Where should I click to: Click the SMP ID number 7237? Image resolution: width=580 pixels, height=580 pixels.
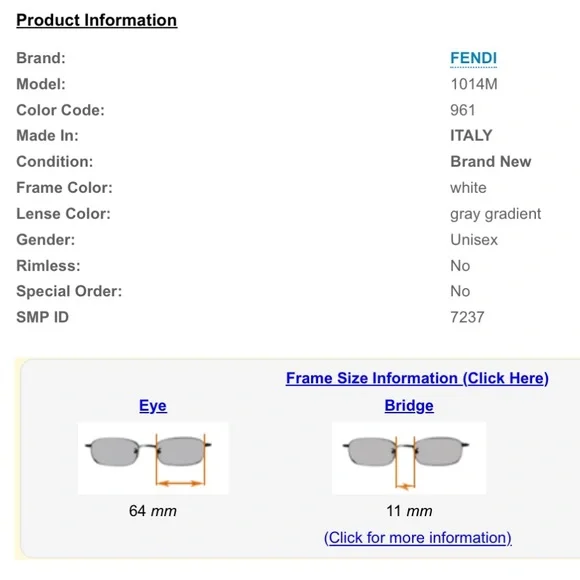click(x=467, y=317)
